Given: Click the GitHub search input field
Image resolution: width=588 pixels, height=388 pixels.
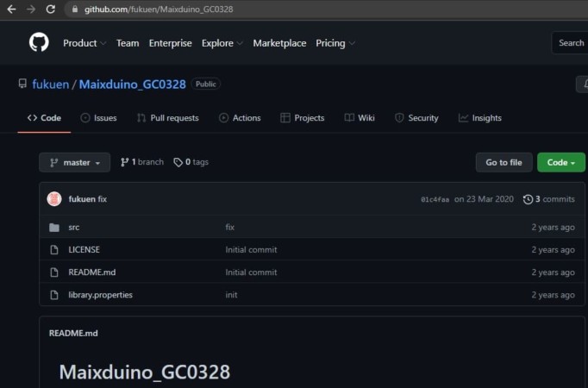Looking at the screenshot, I should 570,43.
